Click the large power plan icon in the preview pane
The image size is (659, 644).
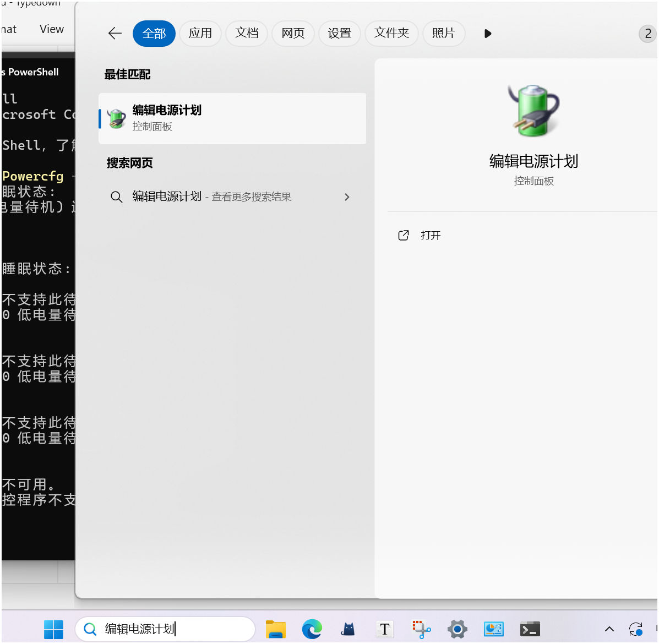coord(534,111)
